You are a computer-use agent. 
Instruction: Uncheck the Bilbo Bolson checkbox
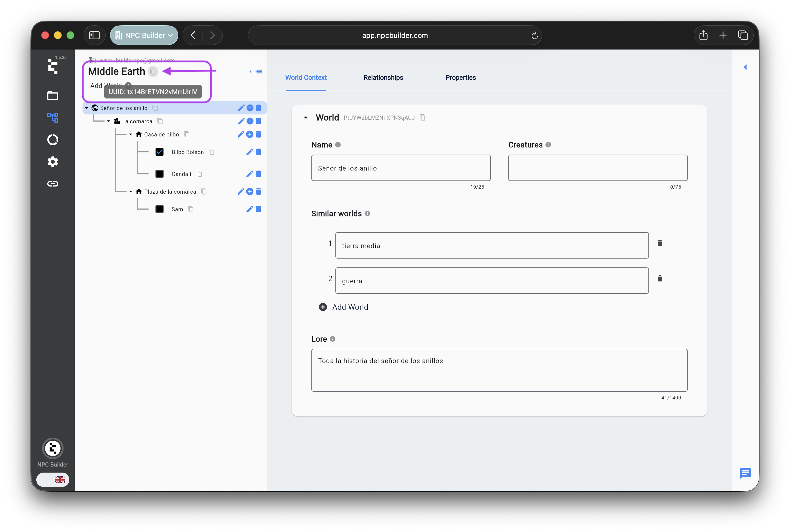(160, 152)
